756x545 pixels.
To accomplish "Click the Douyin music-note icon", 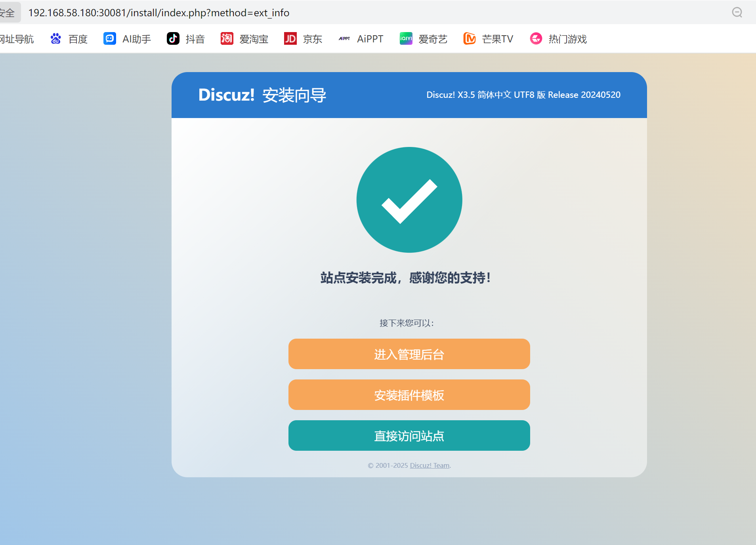I will 173,38.
